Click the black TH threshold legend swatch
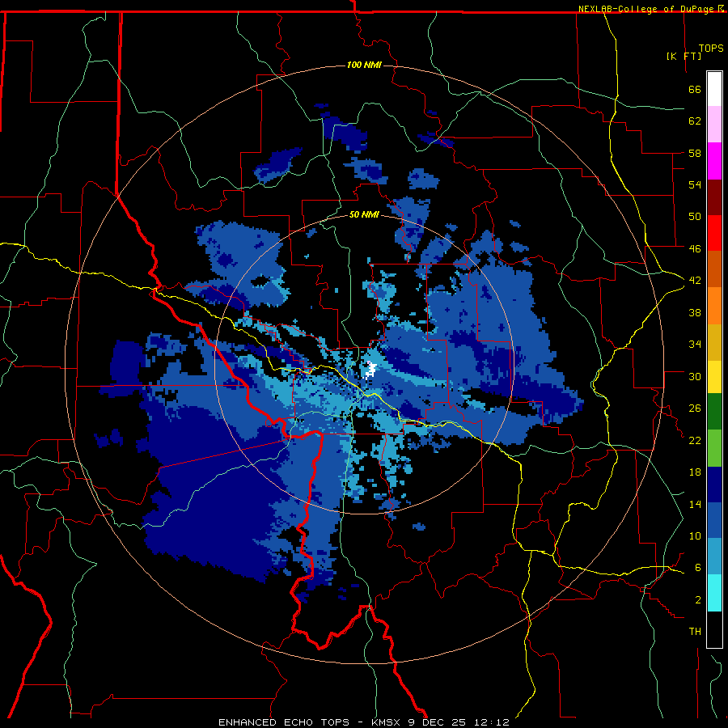The height and width of the screenshot is (728, 728). point(714,629)
